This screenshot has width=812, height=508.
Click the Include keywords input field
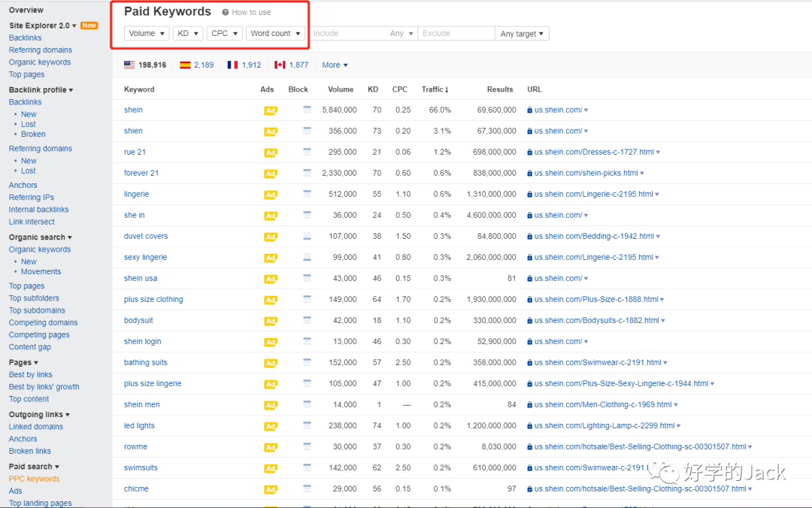[348, 33]
